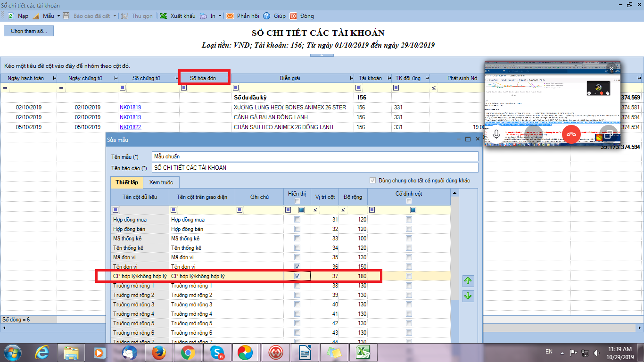644x362 pixels.
Task: Expand the Mẫu dropdown arrow
Action: tap(58, 16)
